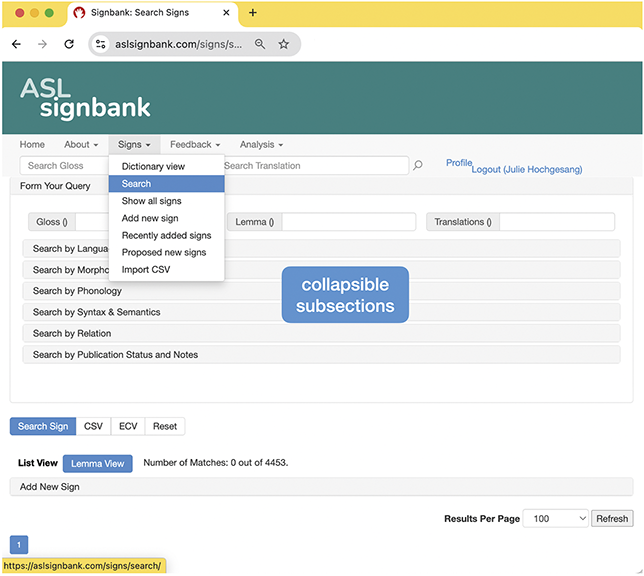
Task: Click the Search Translation field
Action: [316, 166]
